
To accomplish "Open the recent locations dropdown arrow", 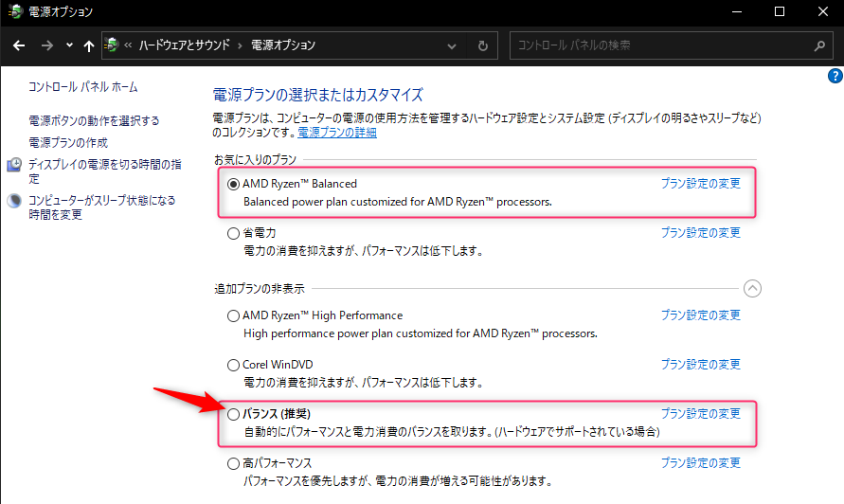I will [69, 45].
